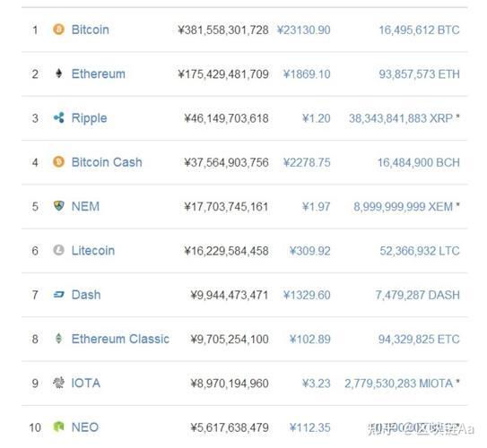Click the blue Dash logo icon
The image size is (487, 448).
click(x=58, y=295)
